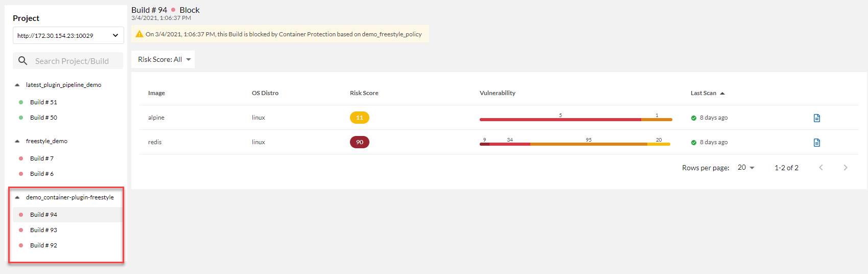Click green check icon in redis row
Screen dimensions: 868x274
[x=694, y=143]
